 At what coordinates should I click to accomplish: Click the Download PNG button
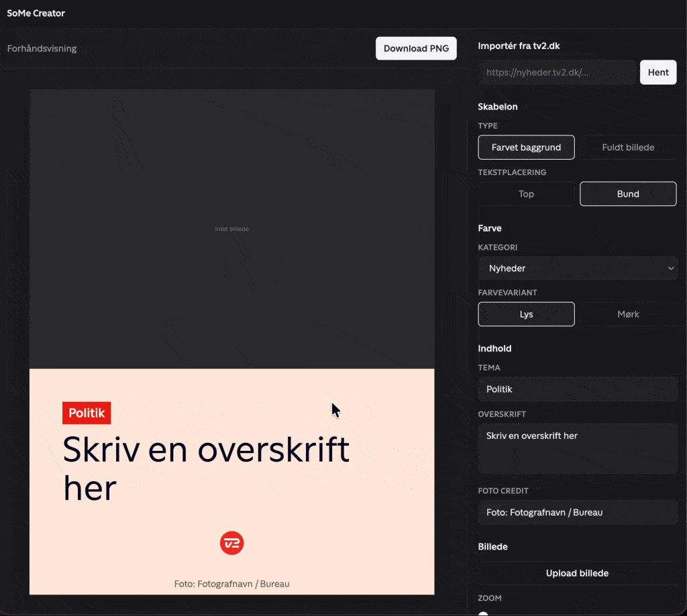click(x=416, y=48)
